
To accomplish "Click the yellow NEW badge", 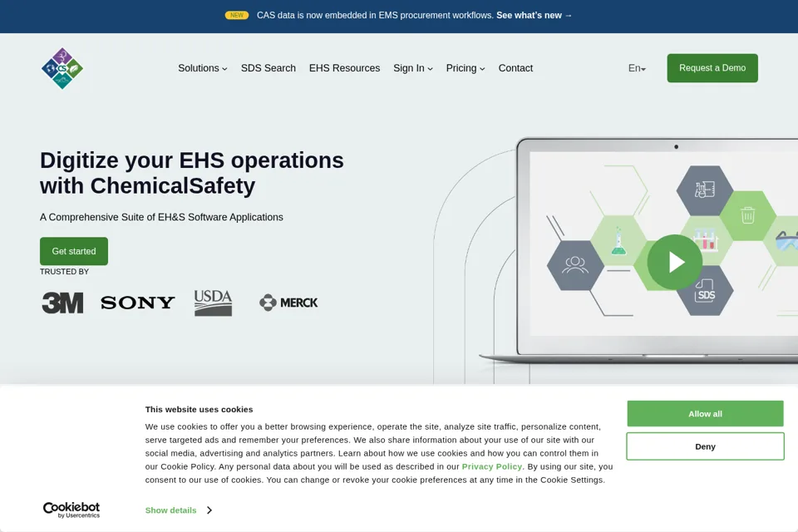I will [237, 15].
